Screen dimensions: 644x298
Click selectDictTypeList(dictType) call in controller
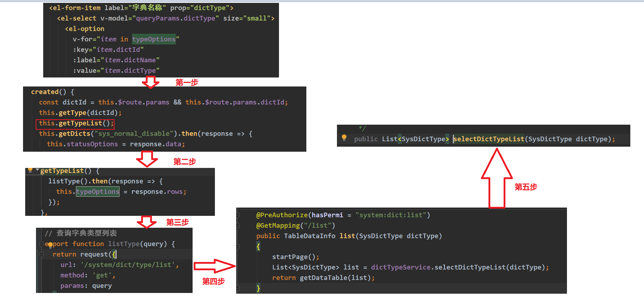[490, 267]
